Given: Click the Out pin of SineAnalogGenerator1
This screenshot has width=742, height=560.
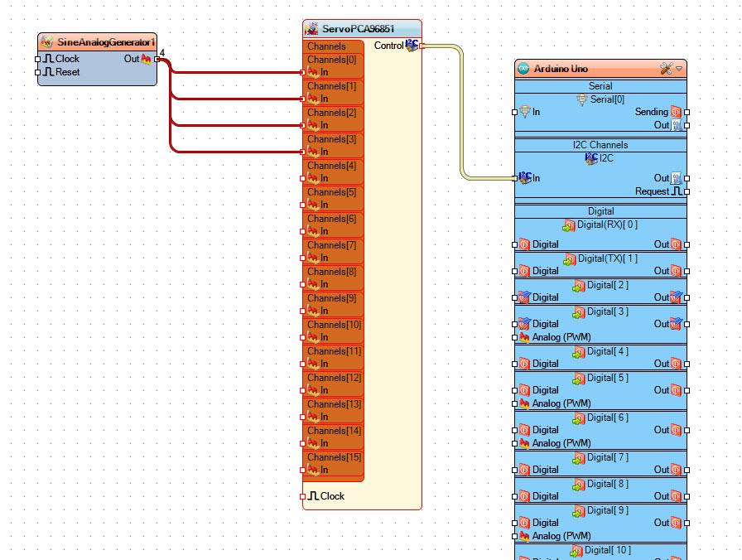Looking at the screenshot, I should pos(157,59).
